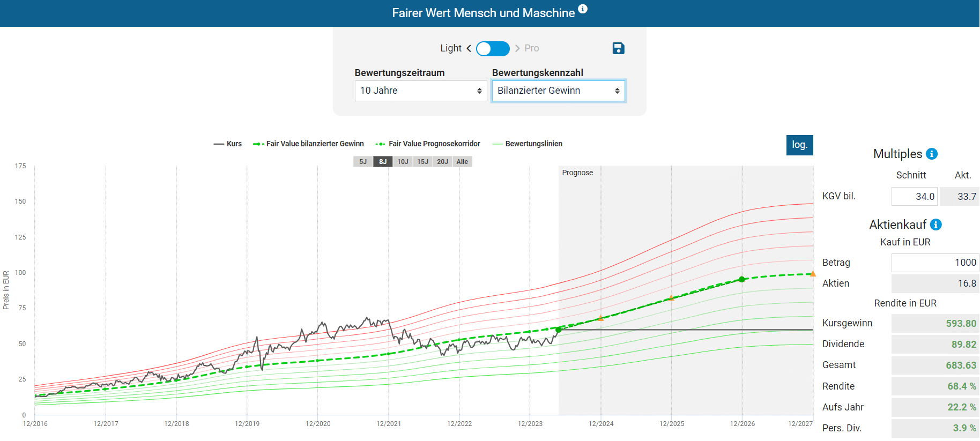The width and height of the screenshot is (980, 441).
Task: Click the green fair value point at forecast start
Action: [559, 330]
